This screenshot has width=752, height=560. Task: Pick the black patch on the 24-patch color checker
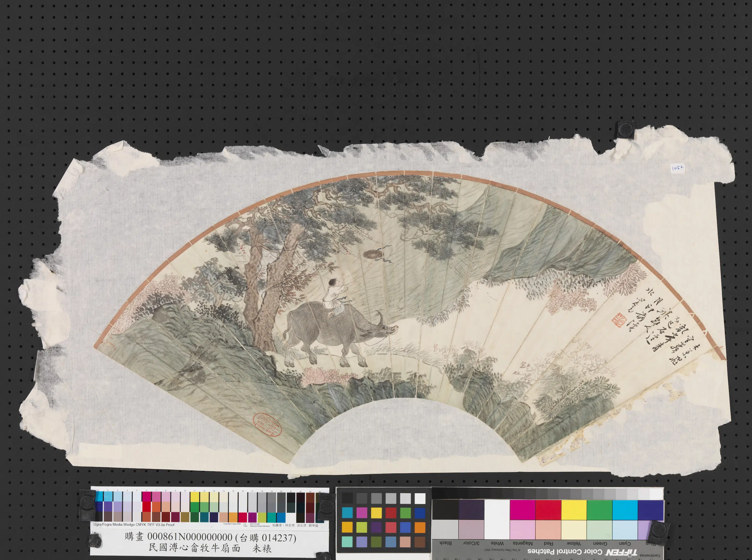click(x=347, y=498)
